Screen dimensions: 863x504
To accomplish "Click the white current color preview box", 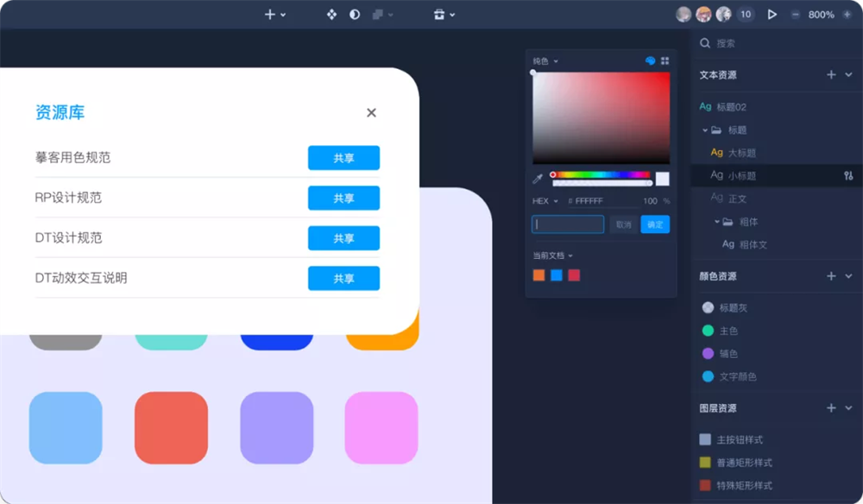I will (663, 179).
